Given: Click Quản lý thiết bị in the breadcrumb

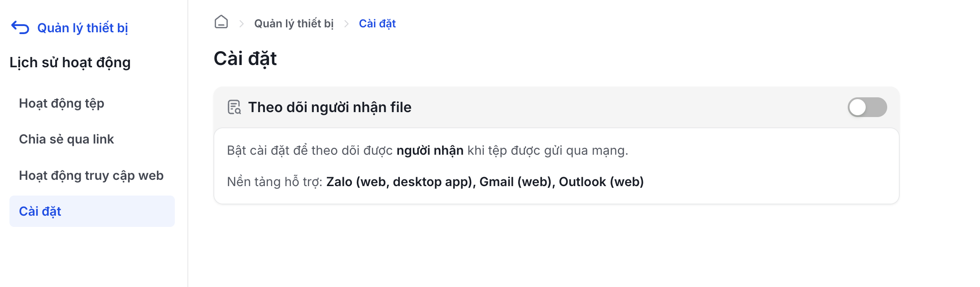Looking at the screenshot, I should click(294, 23).
